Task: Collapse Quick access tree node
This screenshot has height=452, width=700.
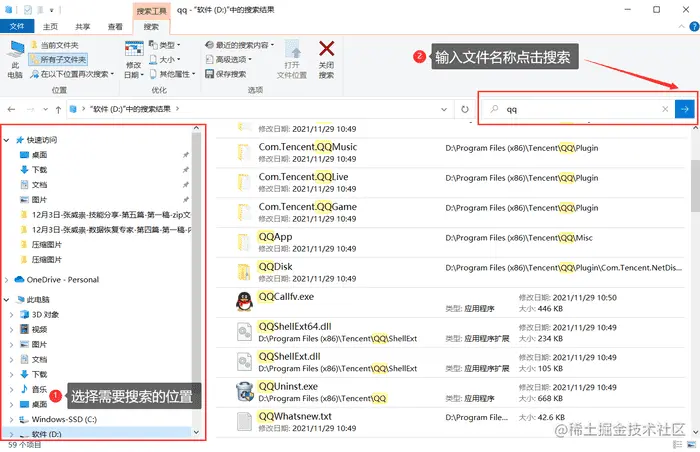Action: pyautogui.click(x=7, y=140)
